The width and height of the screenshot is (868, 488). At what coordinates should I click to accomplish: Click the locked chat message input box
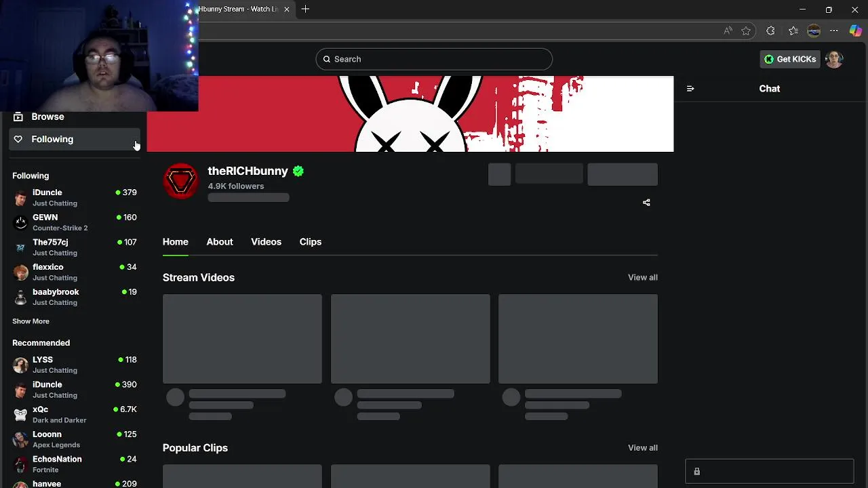[770, 471]
